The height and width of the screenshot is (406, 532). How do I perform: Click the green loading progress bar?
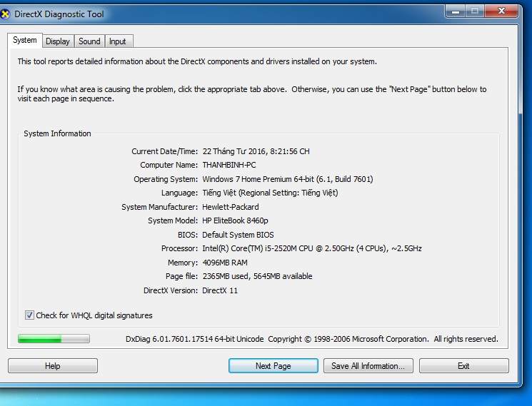point(54,338)
